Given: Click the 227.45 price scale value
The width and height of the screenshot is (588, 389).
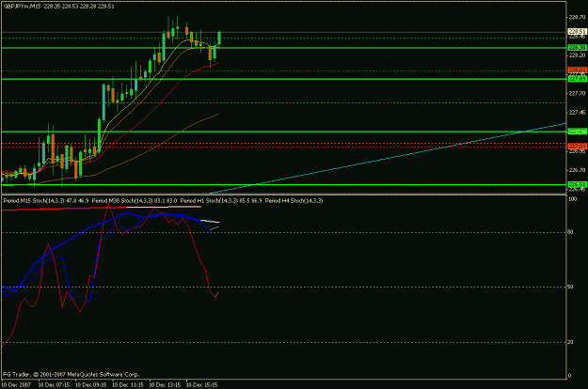Looking at the screenshot, I should (577, 113).
